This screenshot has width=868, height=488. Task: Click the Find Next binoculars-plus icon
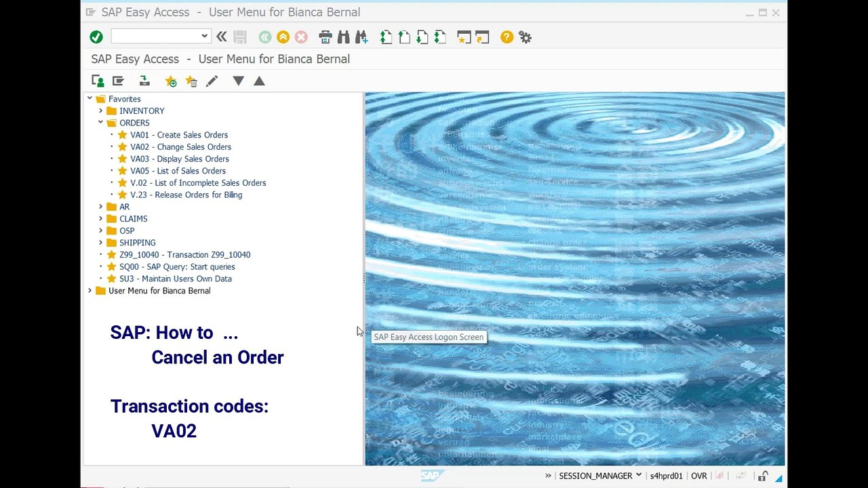361,37
